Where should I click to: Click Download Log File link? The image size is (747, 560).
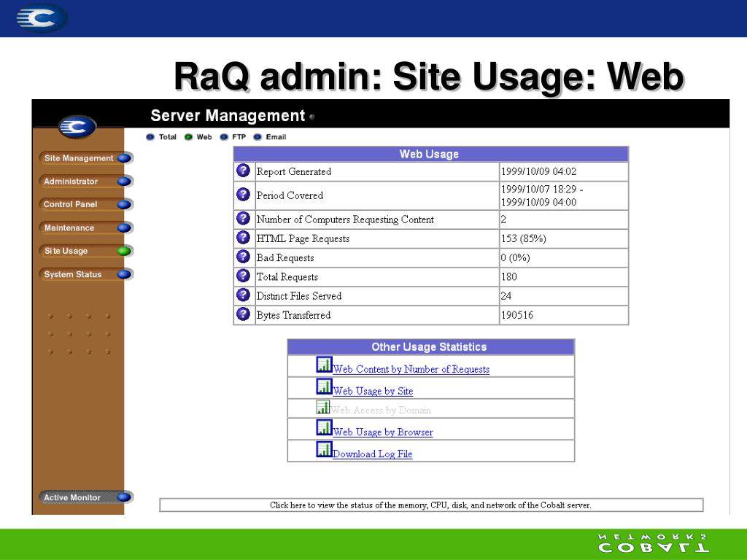coord(372,454)
